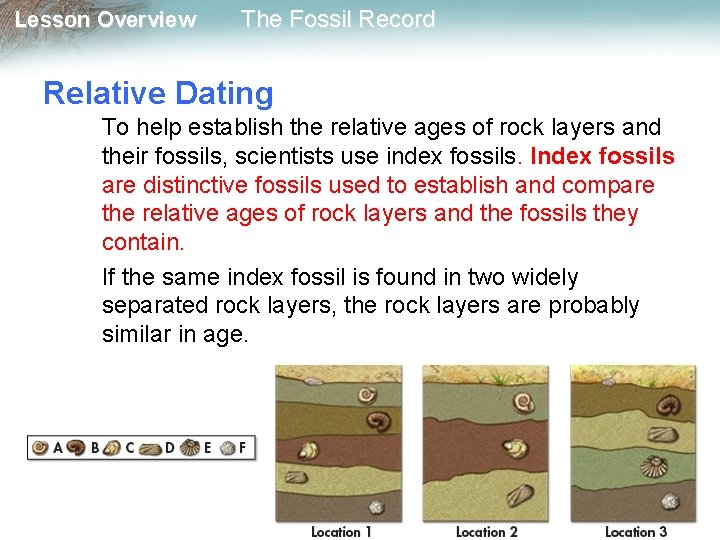This screenshot has height=540, width=720.
Task: Click the legend fossil icon labeled C
Action: (112, 448)
